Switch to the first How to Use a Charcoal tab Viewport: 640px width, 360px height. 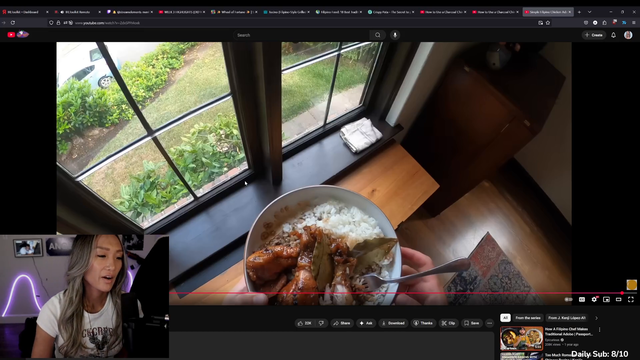pos(443,12)
